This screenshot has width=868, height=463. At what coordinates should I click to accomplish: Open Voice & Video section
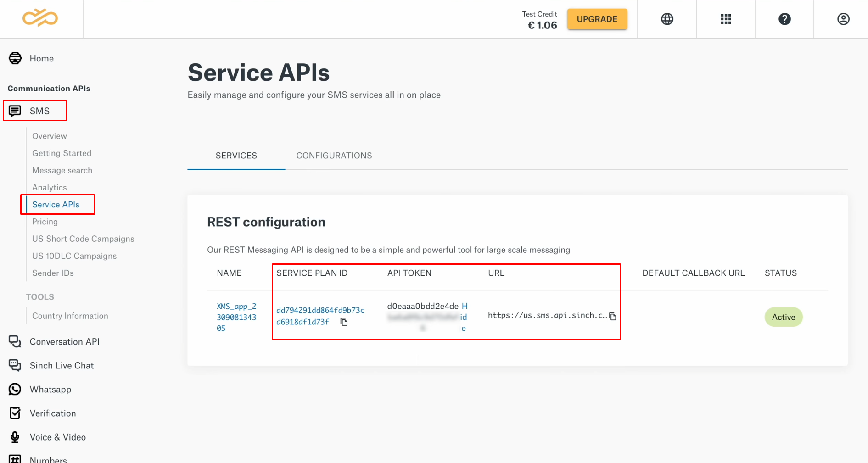click(58, 437)
